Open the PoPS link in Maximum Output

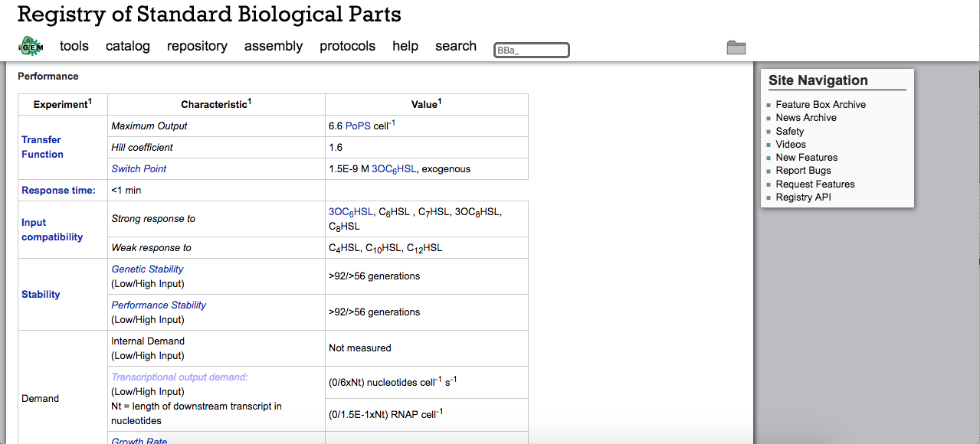[358, 126]
